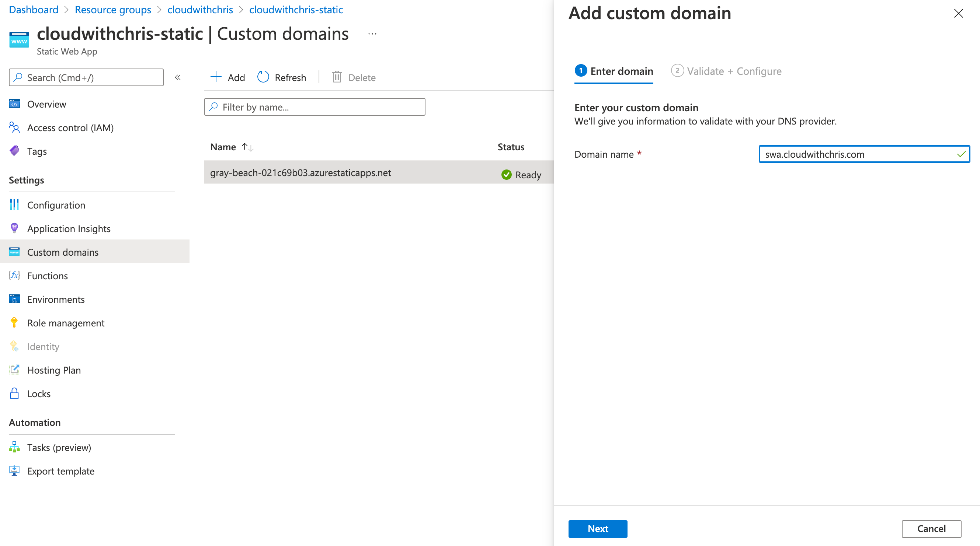Select the Identity option
980x546 pixels.
43,346
